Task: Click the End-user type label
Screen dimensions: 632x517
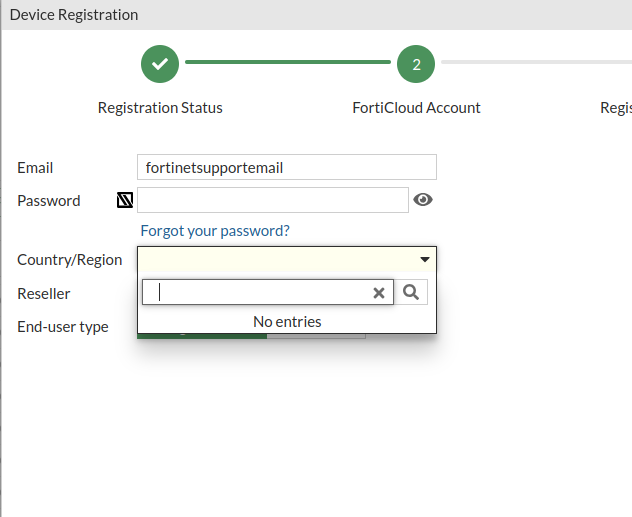Action: point(62,327)
